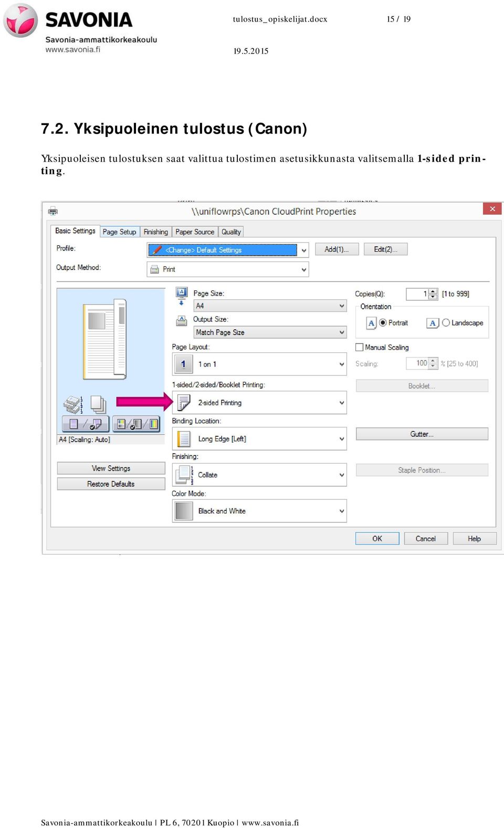Click the Portrait orientation A icon

371,323
